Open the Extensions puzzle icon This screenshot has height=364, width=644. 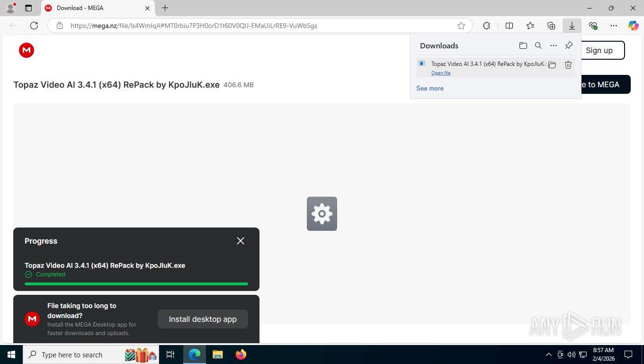(486, 26)
